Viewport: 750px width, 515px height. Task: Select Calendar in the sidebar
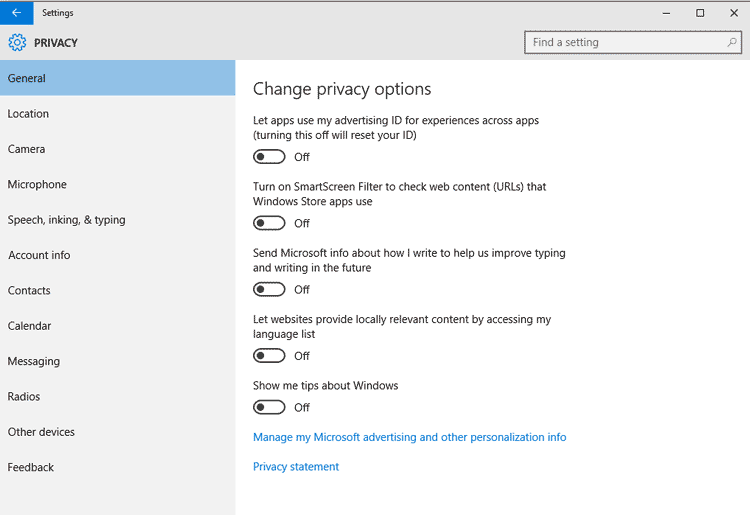tap(118, 326)
